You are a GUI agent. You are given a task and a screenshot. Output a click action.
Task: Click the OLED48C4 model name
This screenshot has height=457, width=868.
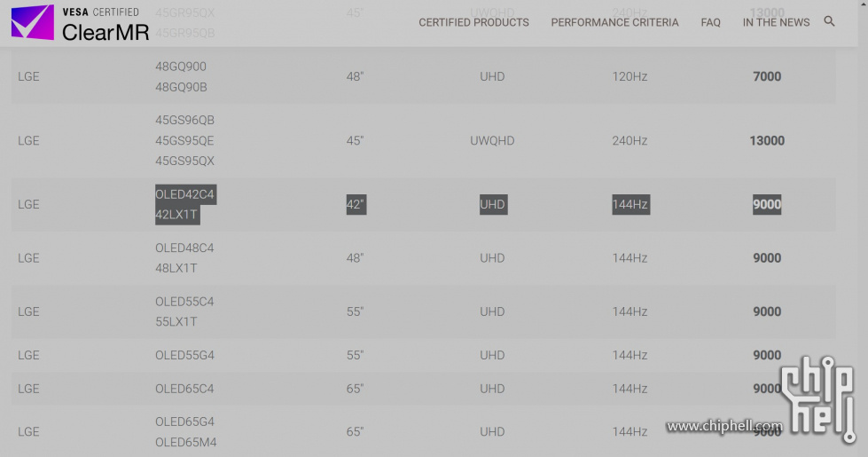point(184,248)
